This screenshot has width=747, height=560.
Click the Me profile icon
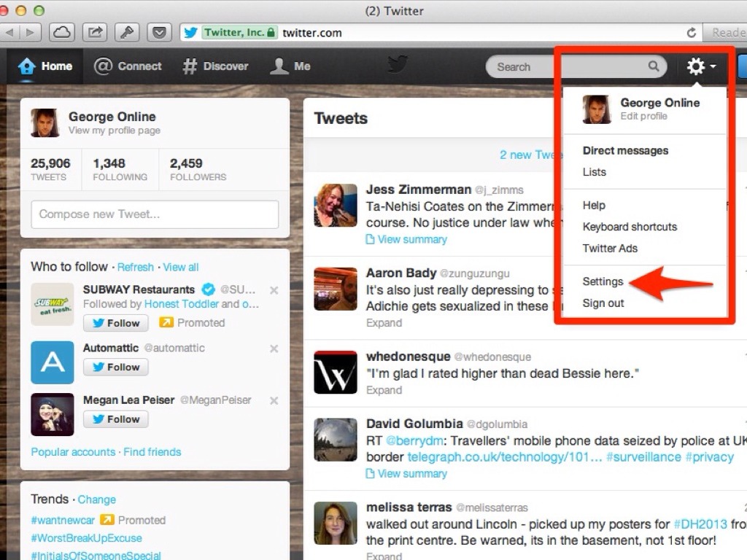click(279, 66)
